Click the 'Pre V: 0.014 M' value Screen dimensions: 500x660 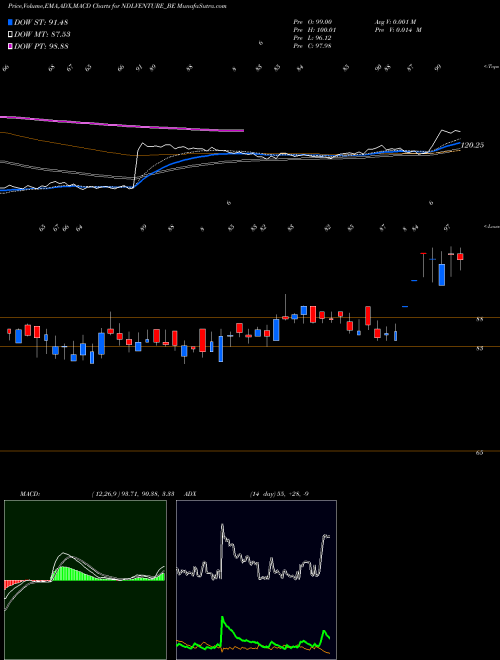click(x=398, y=30)
